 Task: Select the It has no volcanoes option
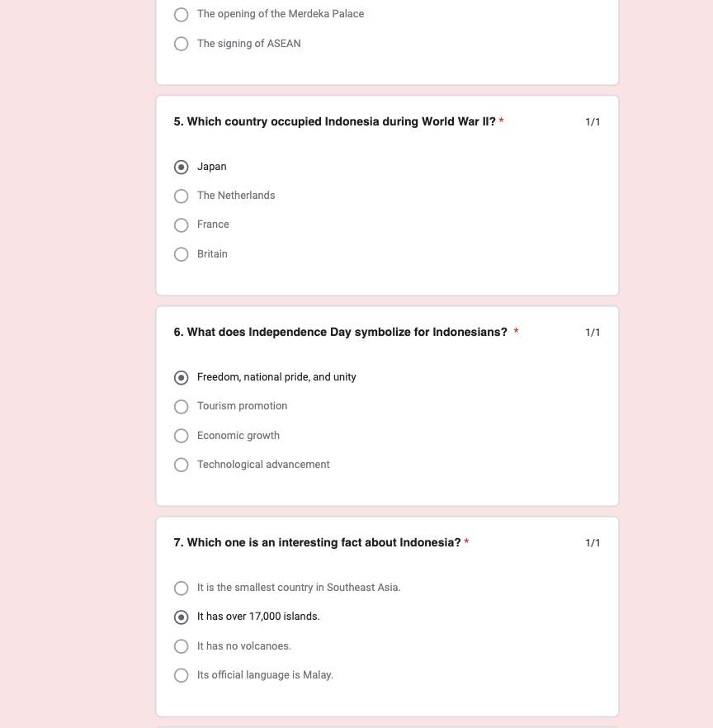click(182, 646)
